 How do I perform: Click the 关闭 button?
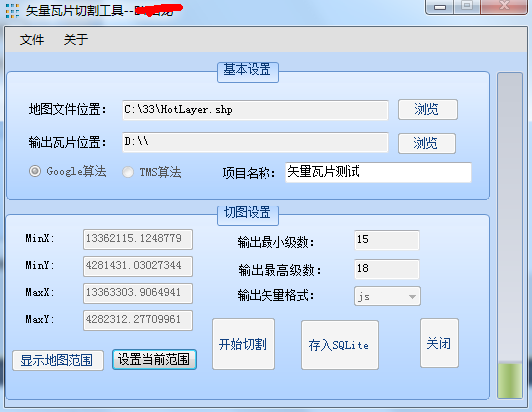pyautogui.click(x=439, y=343)
